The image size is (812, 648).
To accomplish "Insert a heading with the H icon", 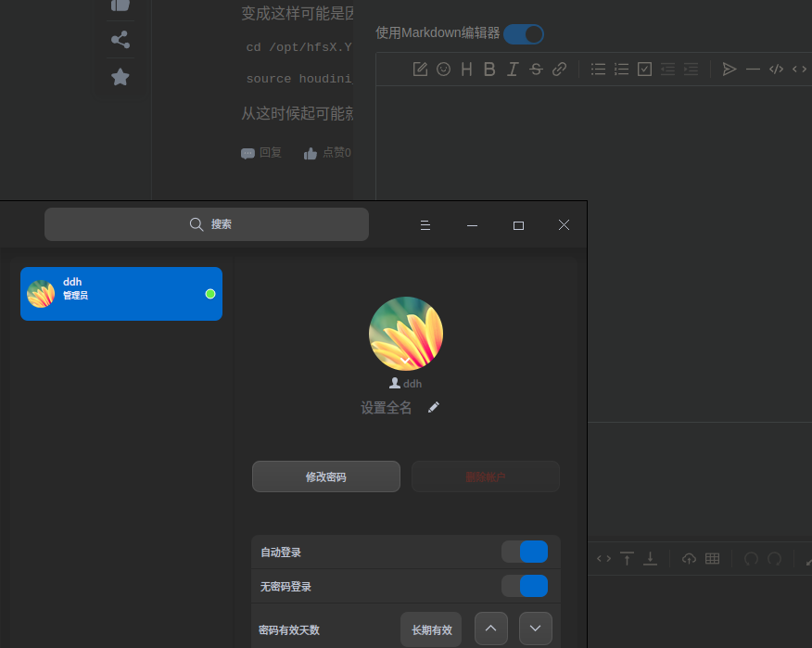I will pyautogui.click(x=466, y=69).
